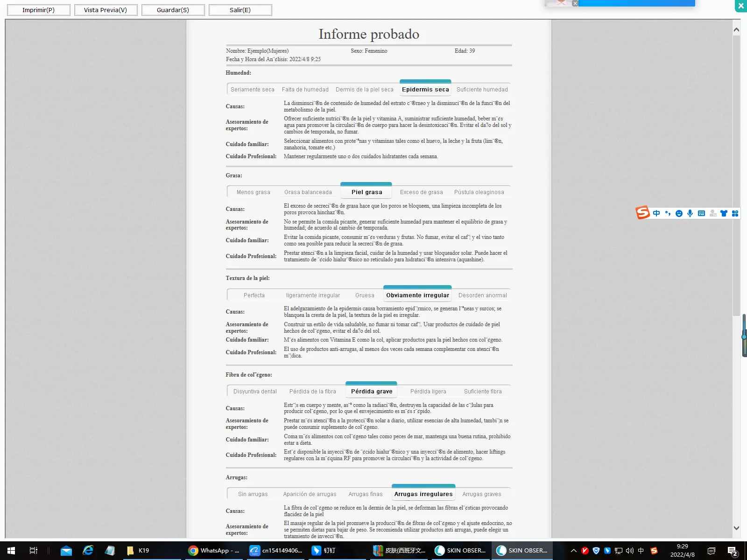Image resolution: width=747 pixels, height=560 pixels.
Task: Open the Sogou skin shop T-shirt icon
Action: 724,213
